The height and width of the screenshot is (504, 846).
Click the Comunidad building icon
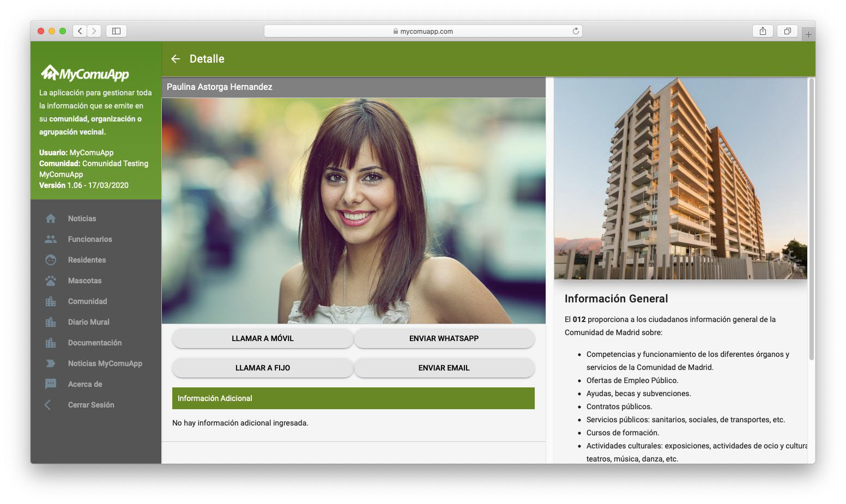(x=51, y=301)
